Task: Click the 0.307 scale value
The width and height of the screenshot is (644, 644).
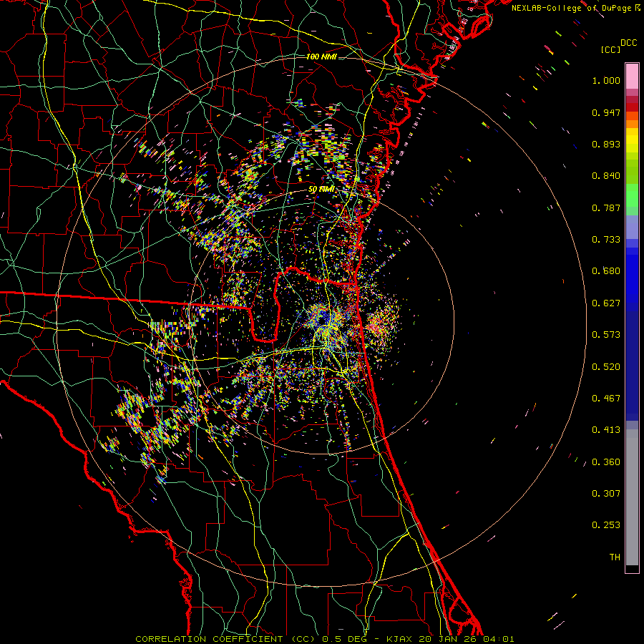Action: click(x=606, y=494)
